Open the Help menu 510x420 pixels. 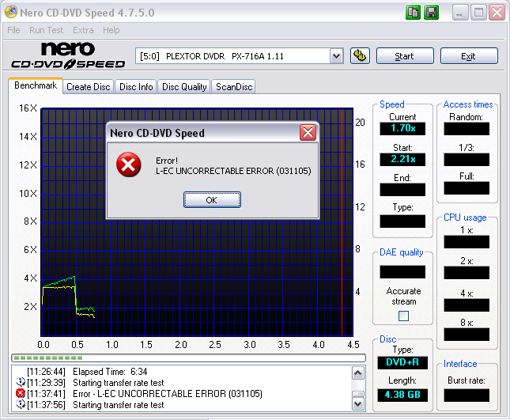[111, 30]
